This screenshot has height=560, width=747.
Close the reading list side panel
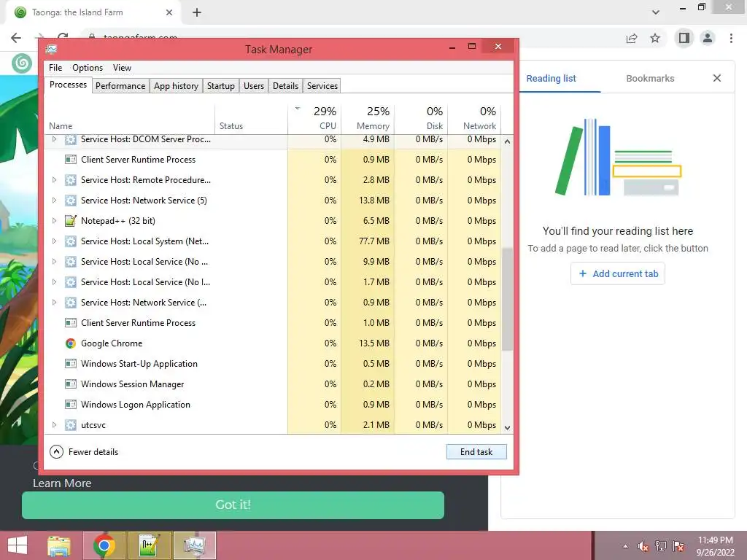717,78
